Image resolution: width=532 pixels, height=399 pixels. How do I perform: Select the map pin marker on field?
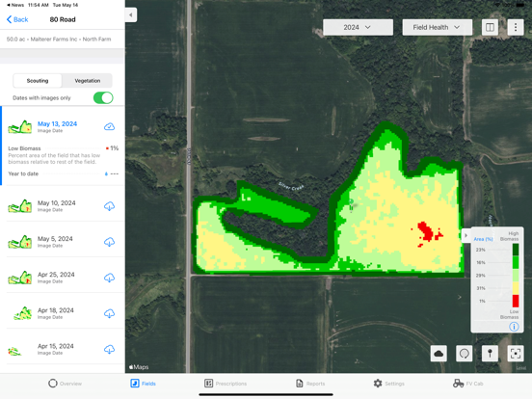tap(352, 204)
